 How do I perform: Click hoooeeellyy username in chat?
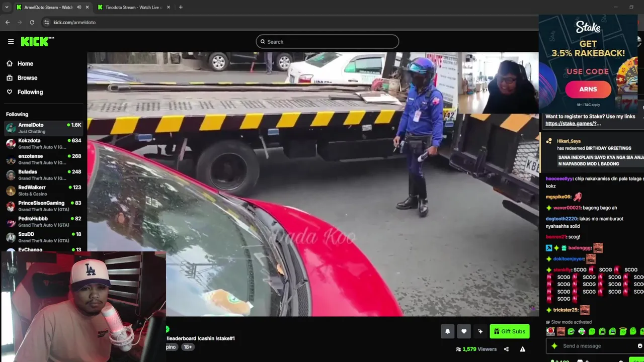559,178
